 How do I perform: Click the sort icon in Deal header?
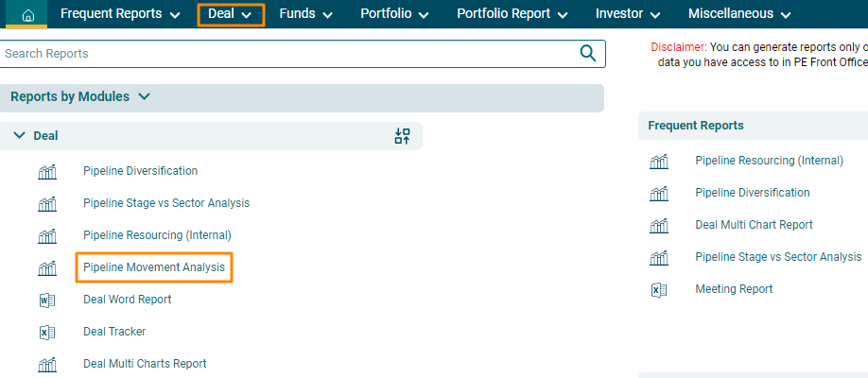[403, 136]
